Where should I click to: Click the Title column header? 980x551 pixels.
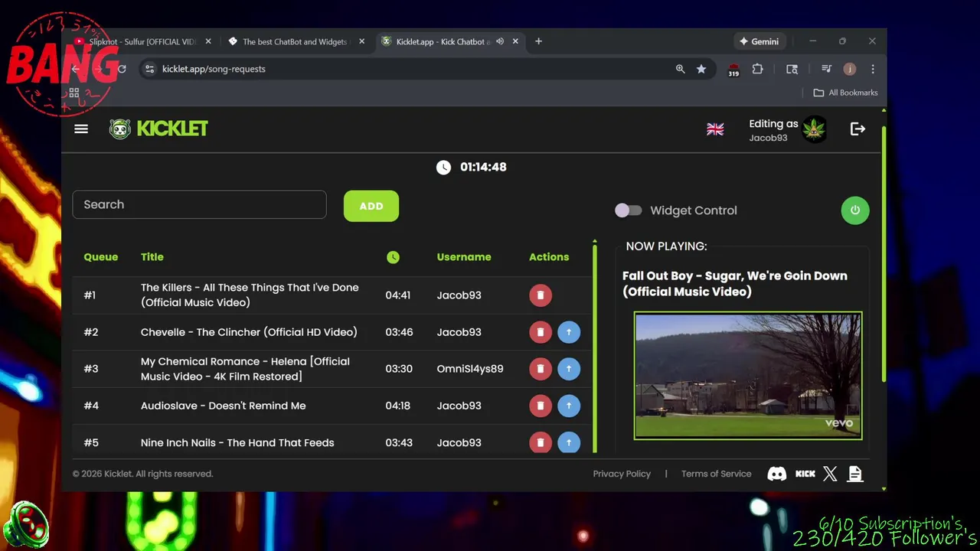[x=152, y=257]
